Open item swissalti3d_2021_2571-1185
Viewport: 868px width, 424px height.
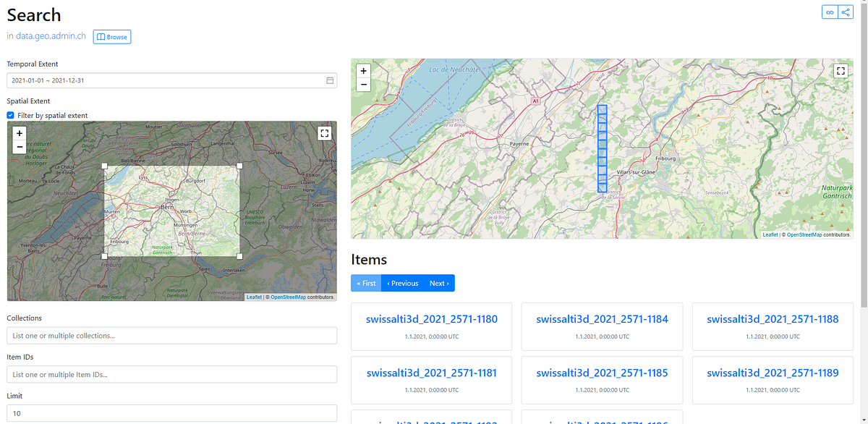click(x=601, y=372)
